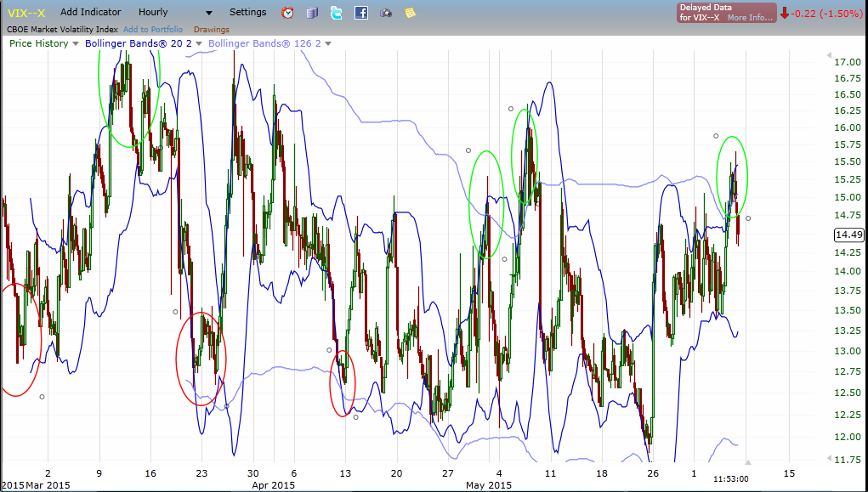Click the 13.50 price axis label
868x492 pixels.
(847, 310)
